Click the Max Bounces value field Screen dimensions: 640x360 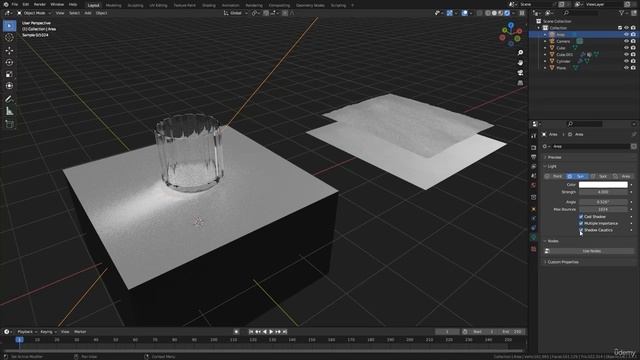tap(603, 209)
